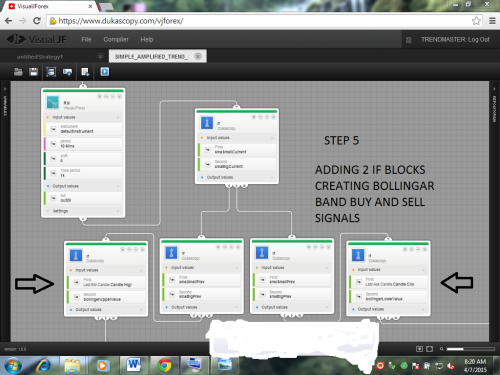Select the block layout toolbar icon
Image resolution: width=500 pixels, height=375 pixels.
[51, 72]
